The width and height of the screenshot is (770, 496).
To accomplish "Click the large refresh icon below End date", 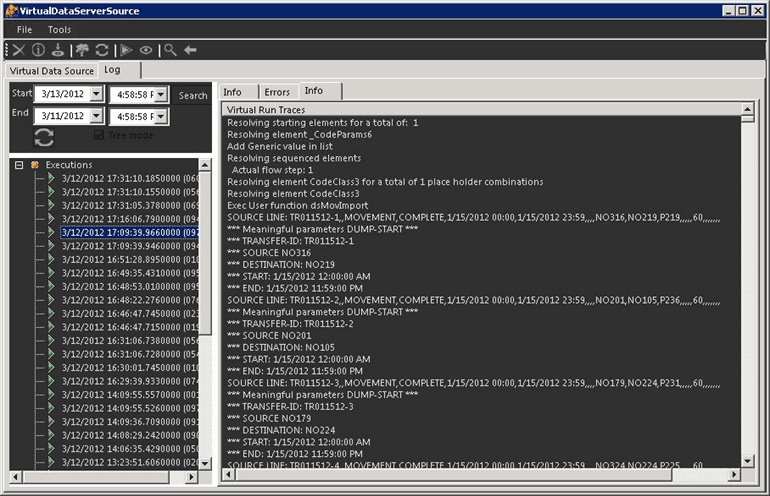I will click(x=44, y=137).
